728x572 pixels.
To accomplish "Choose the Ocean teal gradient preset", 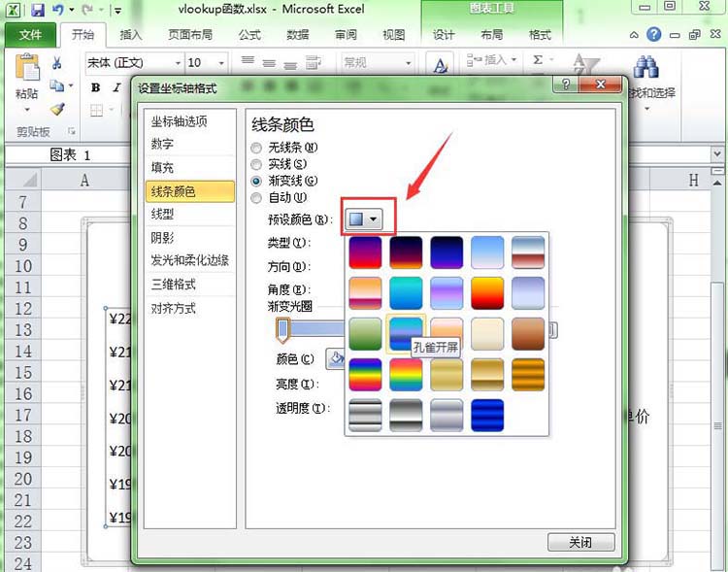I will (406, 293).
